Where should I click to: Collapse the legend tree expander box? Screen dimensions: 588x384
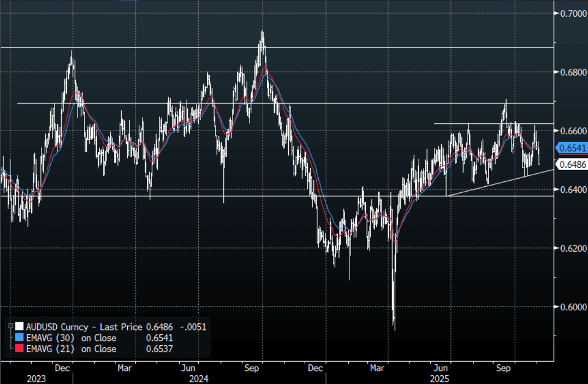10,327
